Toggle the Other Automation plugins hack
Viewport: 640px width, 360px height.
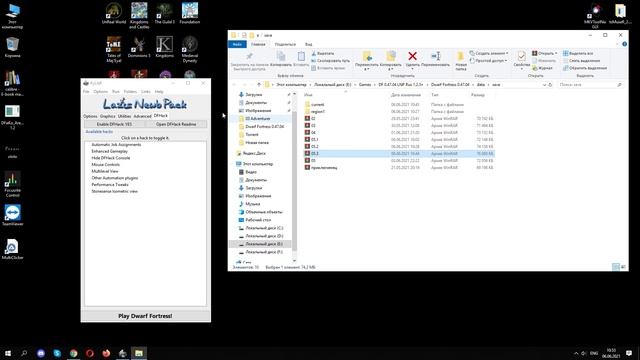tap(114, 178)
